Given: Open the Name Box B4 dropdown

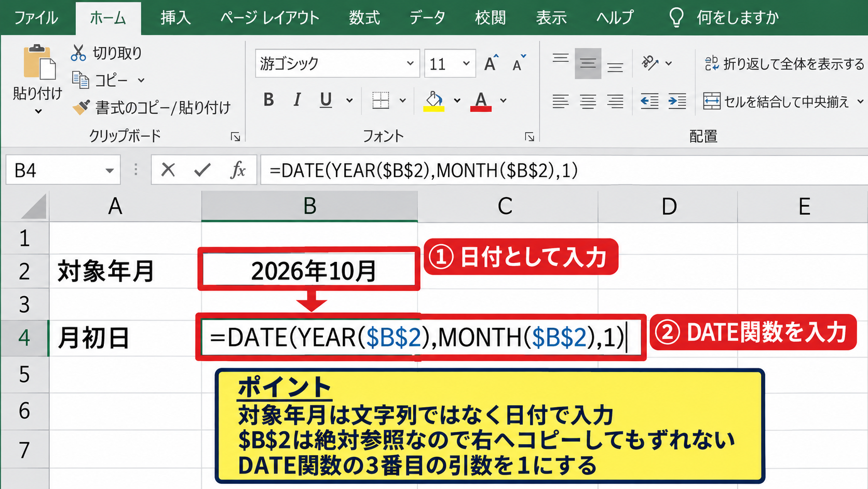Looking at the screenshot, I should [109, 170].
